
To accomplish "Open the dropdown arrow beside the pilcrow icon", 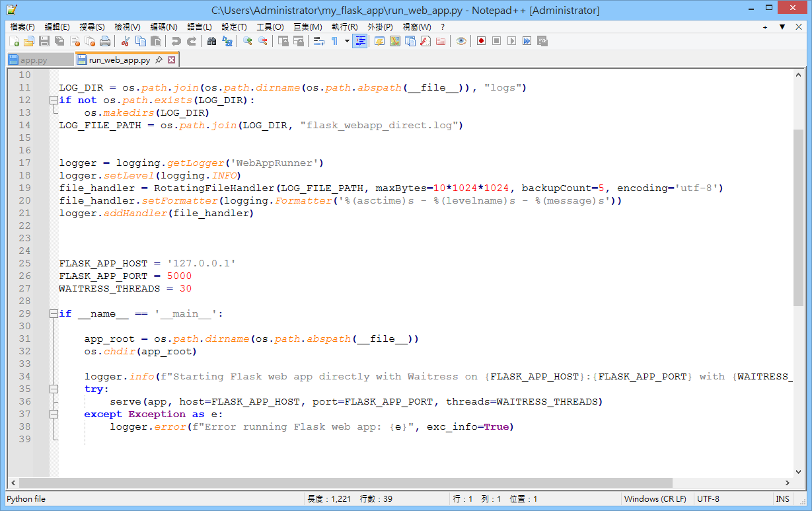I will pyautogui.click(x=347, y=41).
